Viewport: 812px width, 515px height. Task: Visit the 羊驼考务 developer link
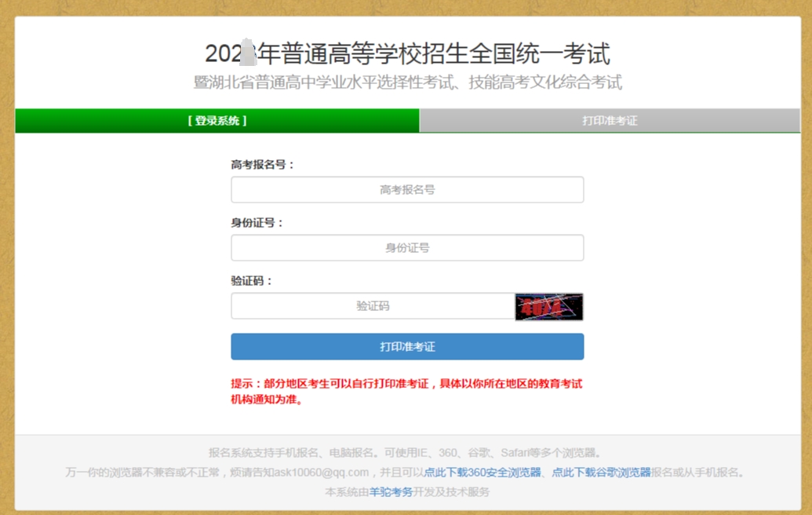(x=391, y=492)
